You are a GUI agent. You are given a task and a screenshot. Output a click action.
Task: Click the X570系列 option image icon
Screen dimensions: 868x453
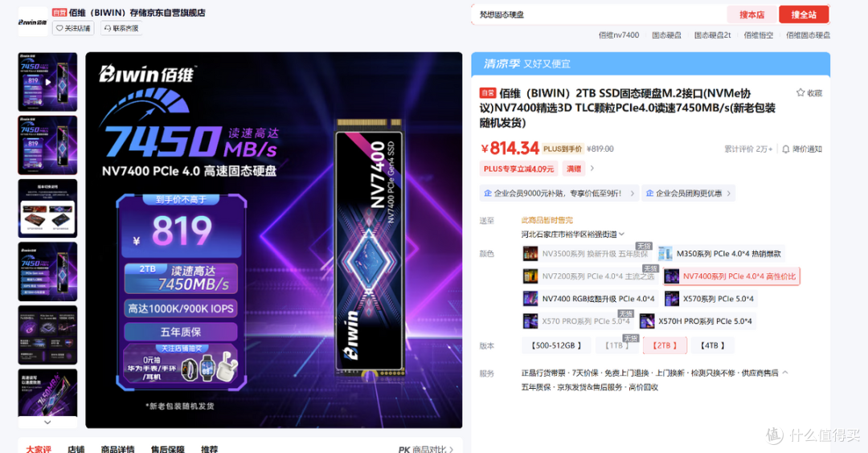click(671, 299)
